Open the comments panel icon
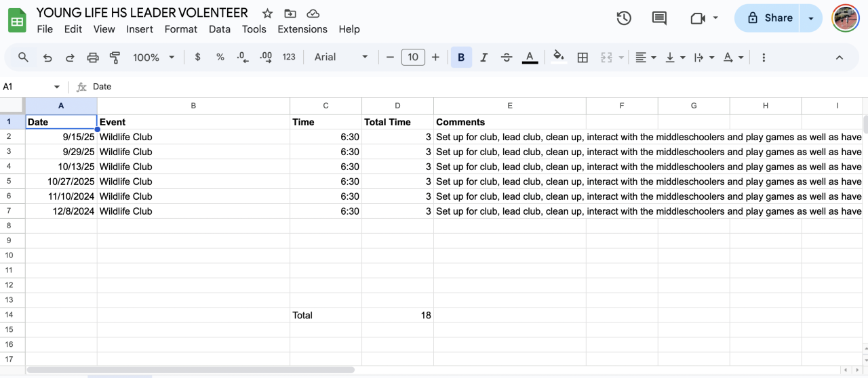868x378 pixels. click(x=659, y=18)
